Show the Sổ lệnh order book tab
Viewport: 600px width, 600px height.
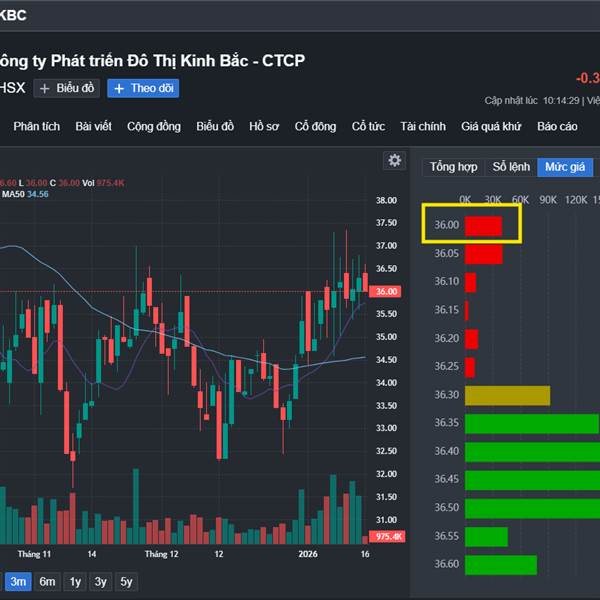(511, 167)
